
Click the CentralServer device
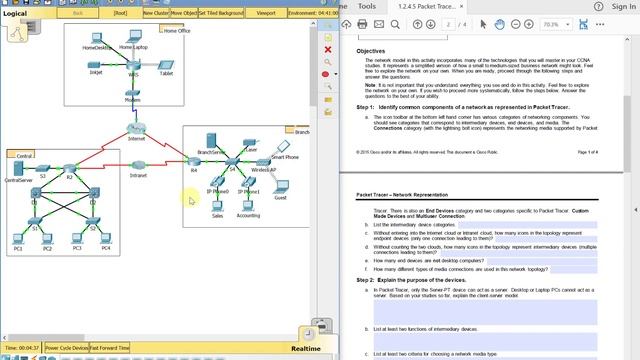(18, 168)
